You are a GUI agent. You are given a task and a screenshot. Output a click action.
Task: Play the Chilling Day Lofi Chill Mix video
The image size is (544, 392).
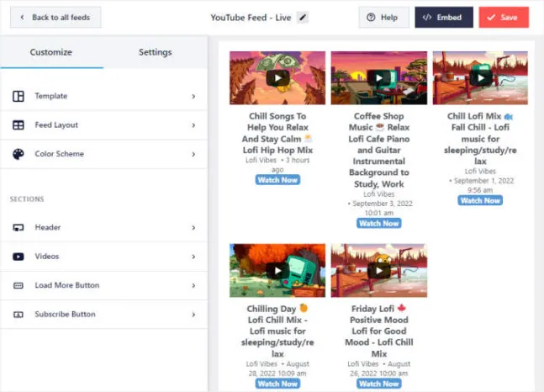point(277,271)
